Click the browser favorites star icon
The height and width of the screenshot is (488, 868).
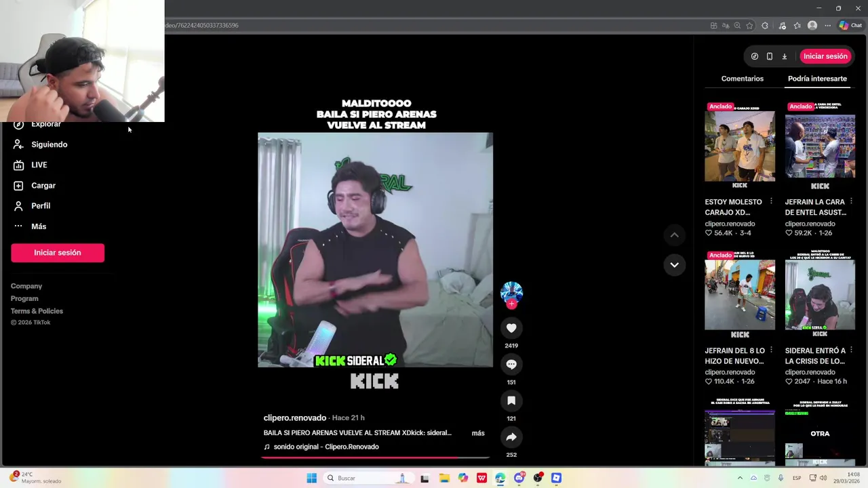(749, 26)
